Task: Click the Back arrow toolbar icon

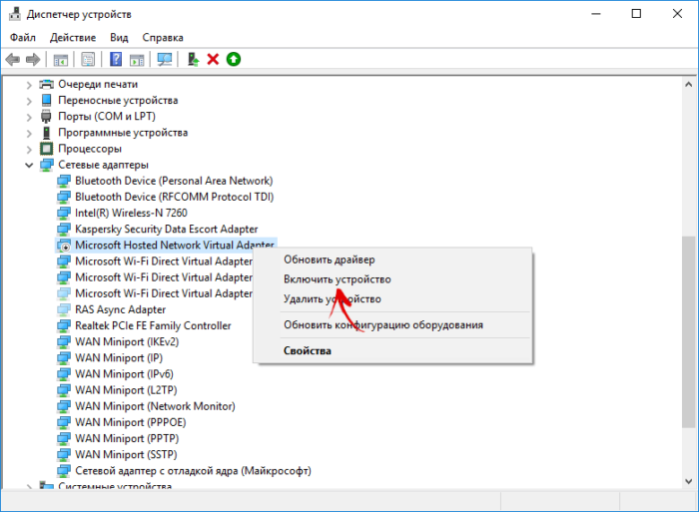Action: coord(12,59)
